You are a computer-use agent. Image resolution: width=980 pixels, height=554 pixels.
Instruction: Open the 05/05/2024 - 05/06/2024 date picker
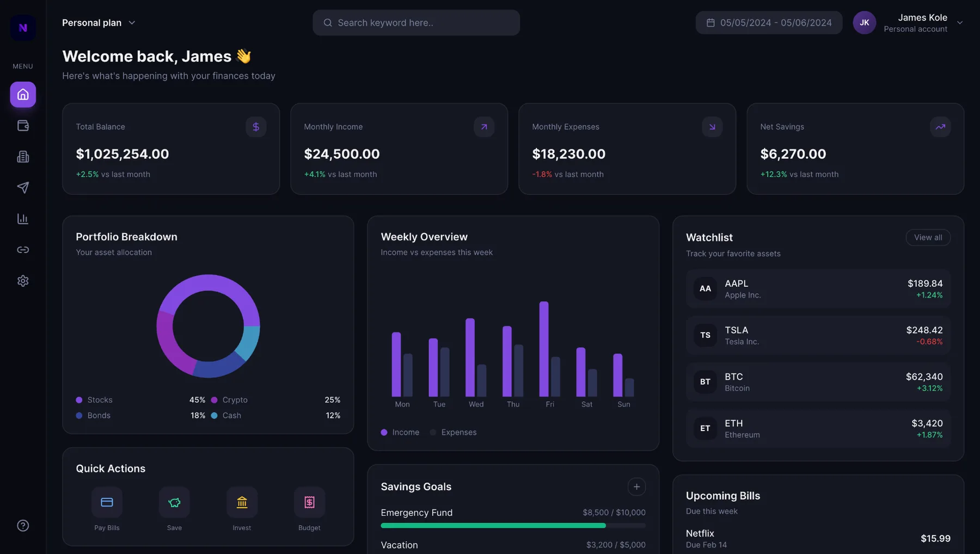tap(769, 23)
